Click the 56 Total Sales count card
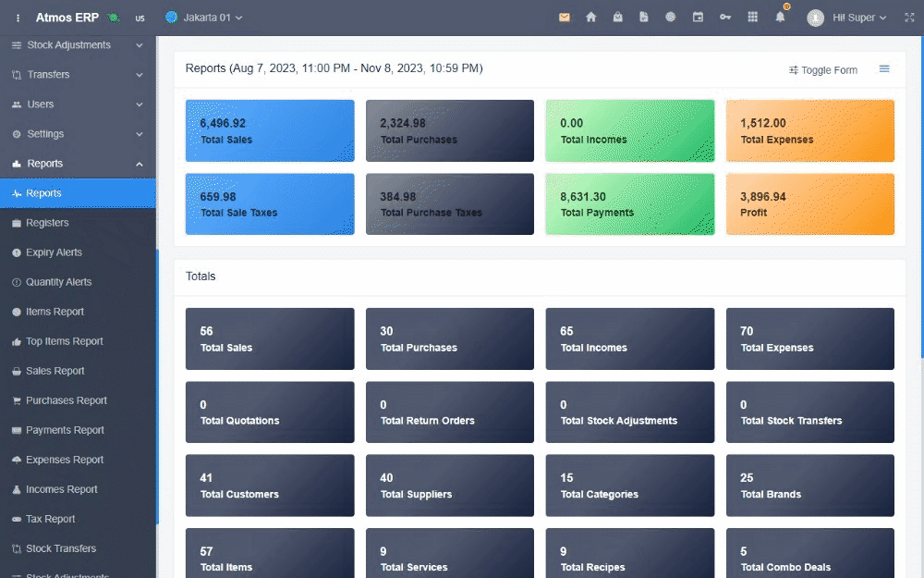This screenshot has width=924, height=578. [x=270, y=338]
